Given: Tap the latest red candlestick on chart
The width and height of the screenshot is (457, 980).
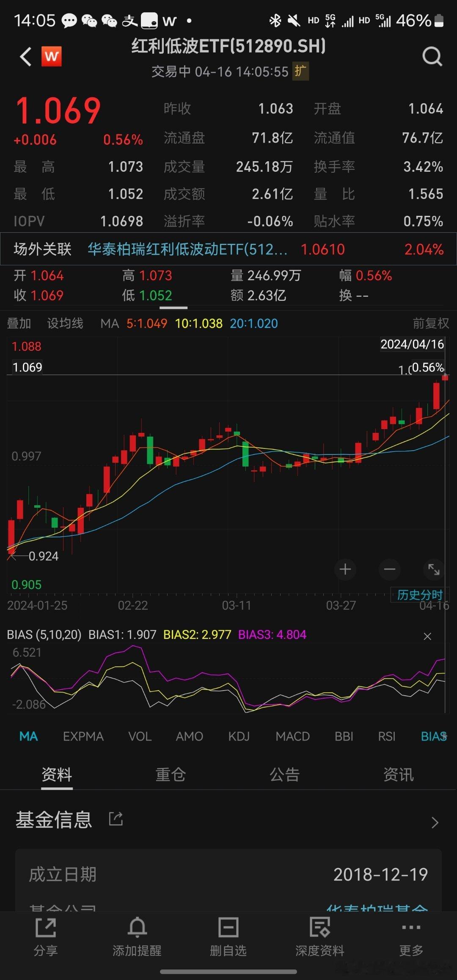Looking at the screenshot, I should click(445, 377).
